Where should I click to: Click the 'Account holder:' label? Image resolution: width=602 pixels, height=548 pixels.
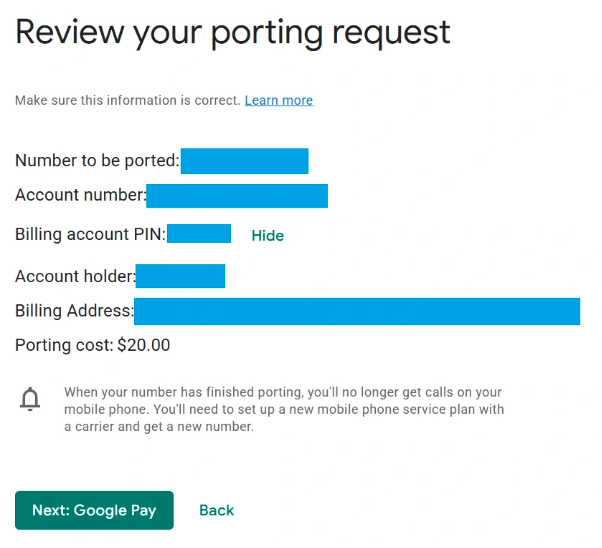pyautogui.click(x=75, y=276)
